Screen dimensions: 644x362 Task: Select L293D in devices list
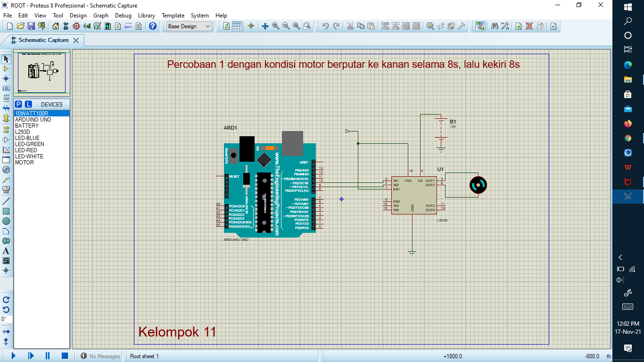tap(23, 132)
